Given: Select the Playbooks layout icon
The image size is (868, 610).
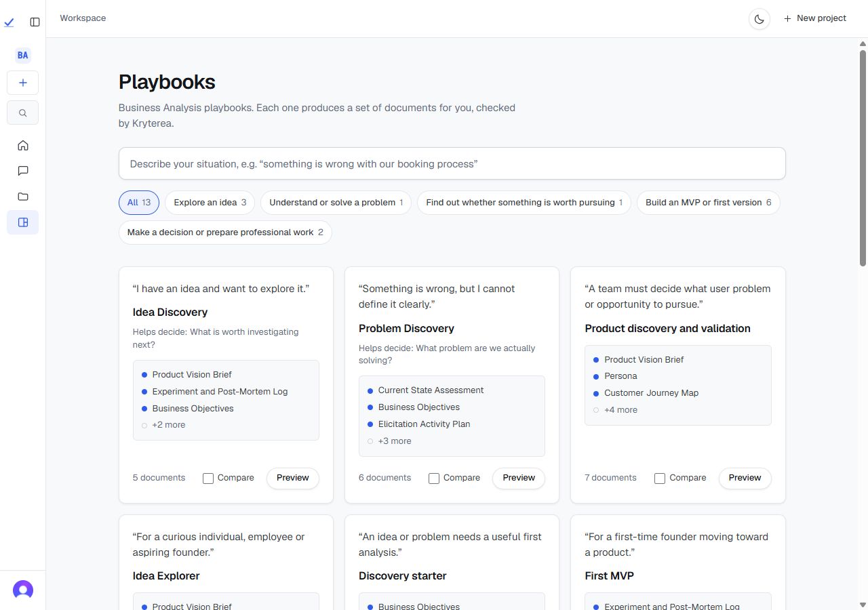Looking at the screenshot, I should point(23,222).
